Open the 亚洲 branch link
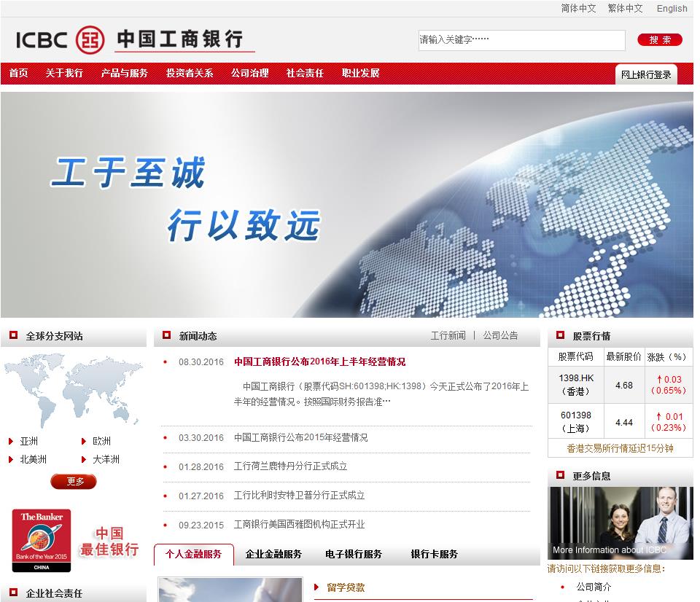The height and width of the screenshot is (602, 700). click(x=29, y=442)
